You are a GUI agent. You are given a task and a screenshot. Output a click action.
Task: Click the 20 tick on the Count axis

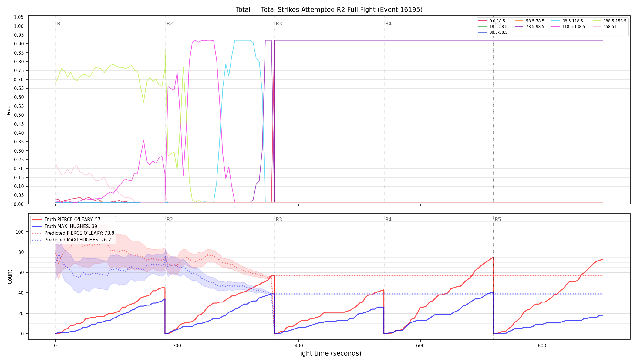pos(21,313)
